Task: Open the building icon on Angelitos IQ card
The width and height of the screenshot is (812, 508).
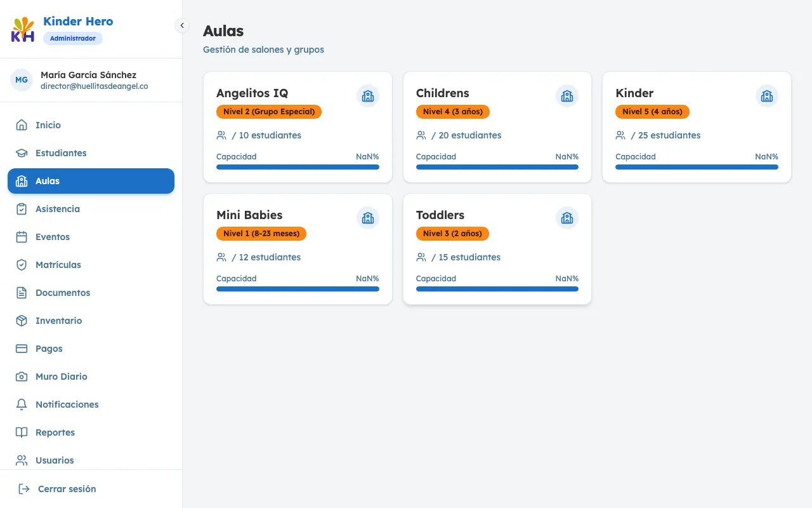Action: coord(367,96)
